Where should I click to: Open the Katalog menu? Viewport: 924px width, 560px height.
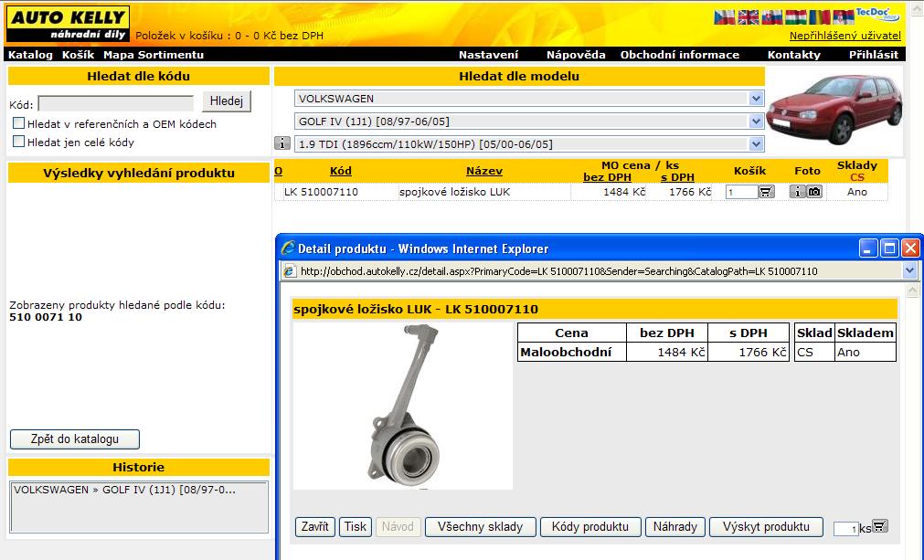point(31,55)
